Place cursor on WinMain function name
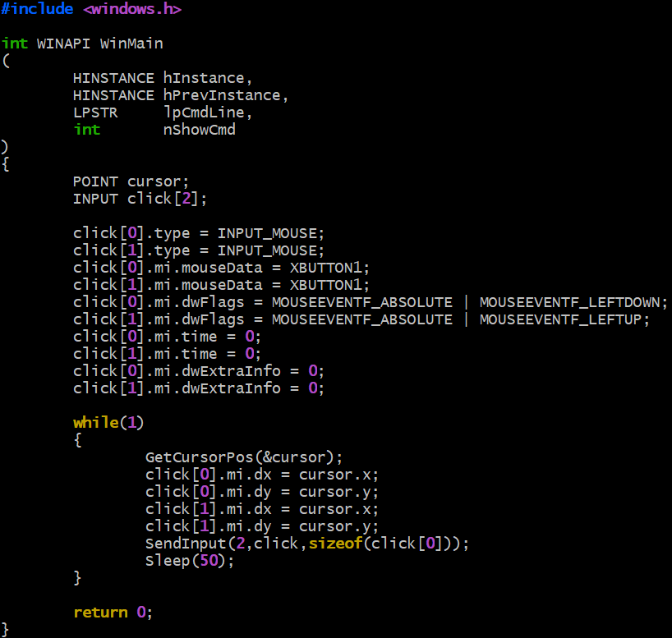This screenshot has height=638, width=672. tap(131, 44)
